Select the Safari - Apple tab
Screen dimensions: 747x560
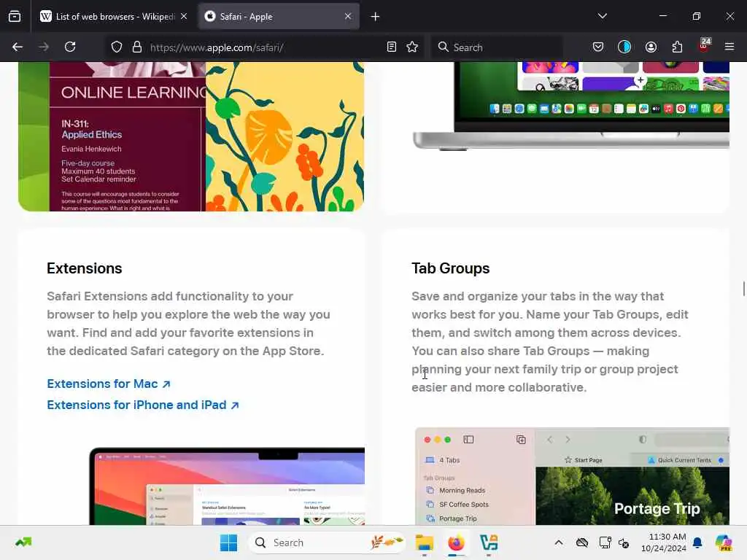point(279,16)
